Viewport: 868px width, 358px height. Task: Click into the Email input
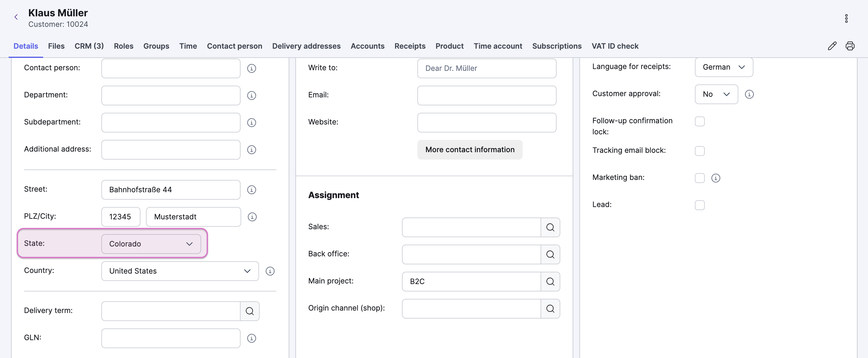coord(487,96)
